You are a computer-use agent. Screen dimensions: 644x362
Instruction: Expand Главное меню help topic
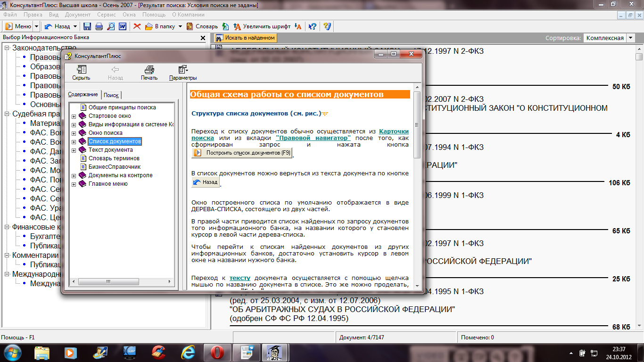click(74, 184)
